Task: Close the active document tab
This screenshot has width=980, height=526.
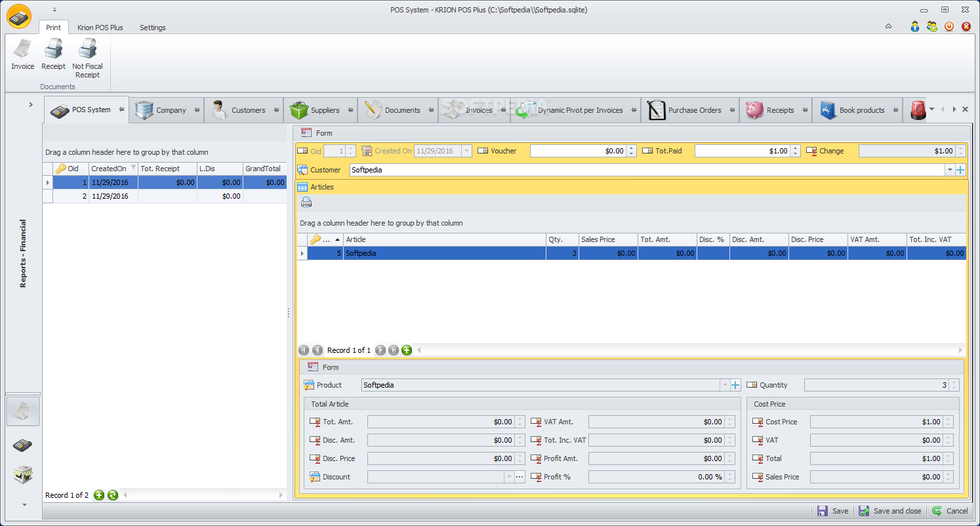Action: pyautogui.click(x=965, y=110)
